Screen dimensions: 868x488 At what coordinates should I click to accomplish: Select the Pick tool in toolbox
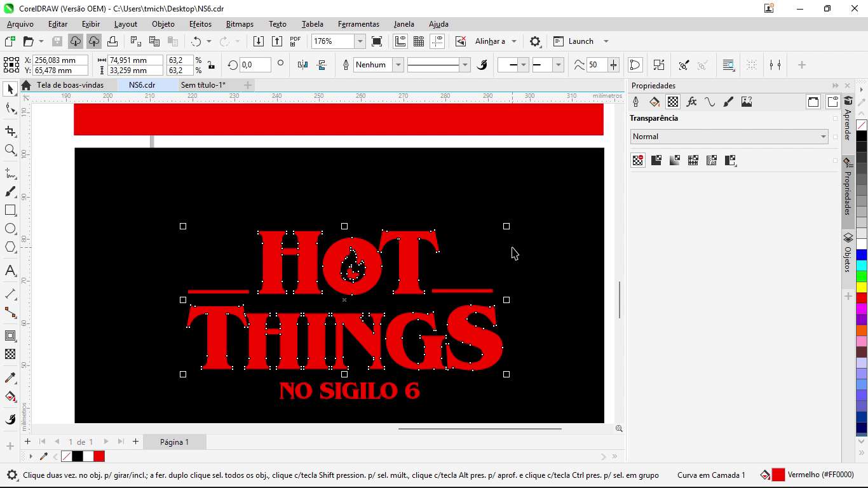[x=10, y=90]
